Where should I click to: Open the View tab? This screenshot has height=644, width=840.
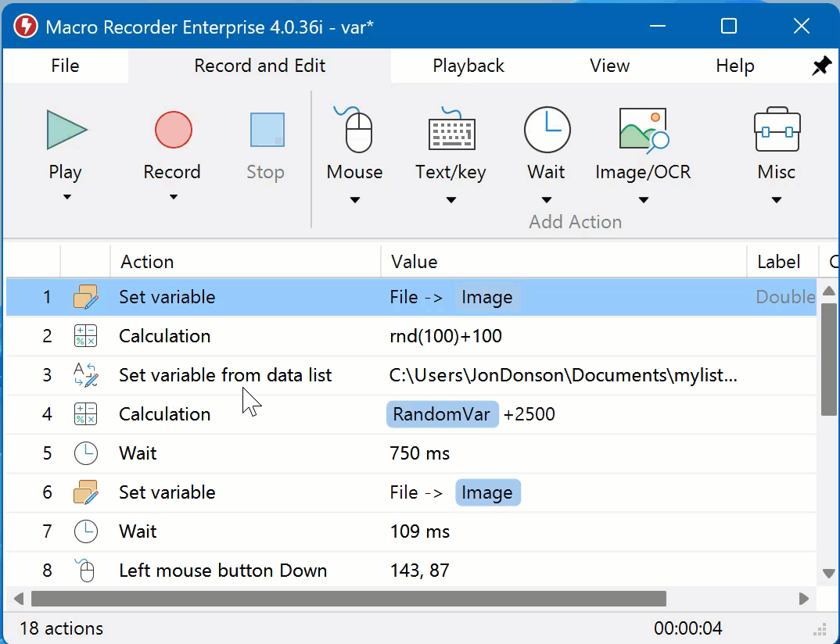[609, 66]
